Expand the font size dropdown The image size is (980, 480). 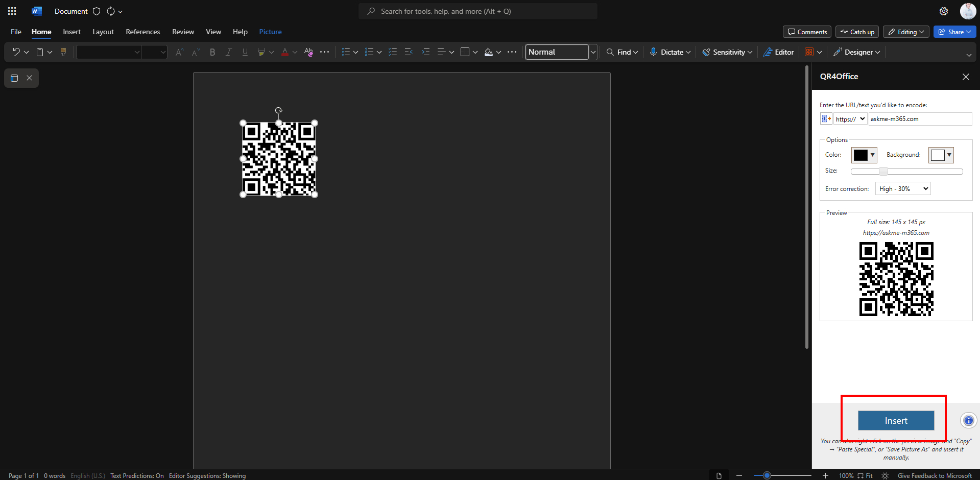point(163,52)
